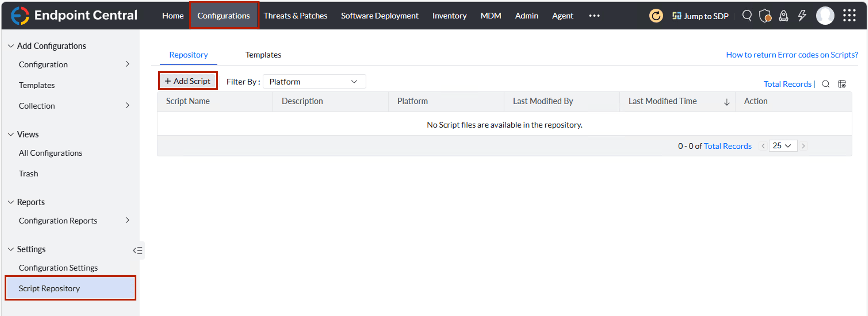Viewport: 868px width, 316px height.
Task: Select Script Repository in sidebar
Action: pyautogui.click(x=70, y=288)
